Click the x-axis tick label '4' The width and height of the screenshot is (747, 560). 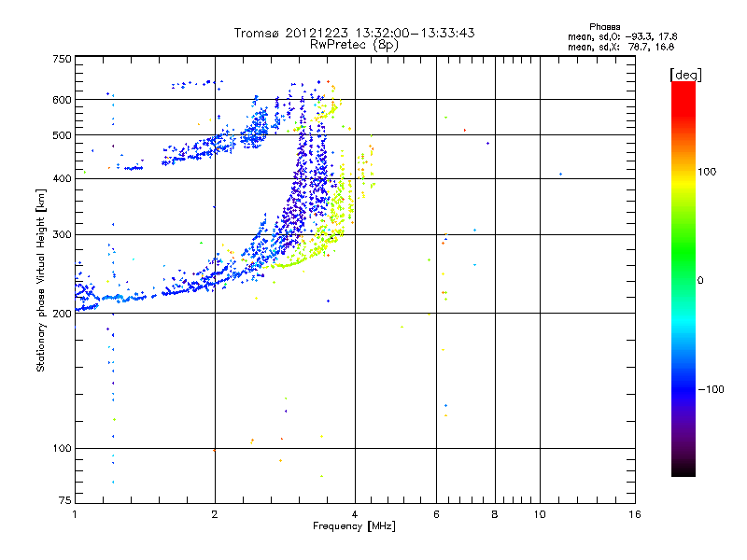[x=355, y=514]
